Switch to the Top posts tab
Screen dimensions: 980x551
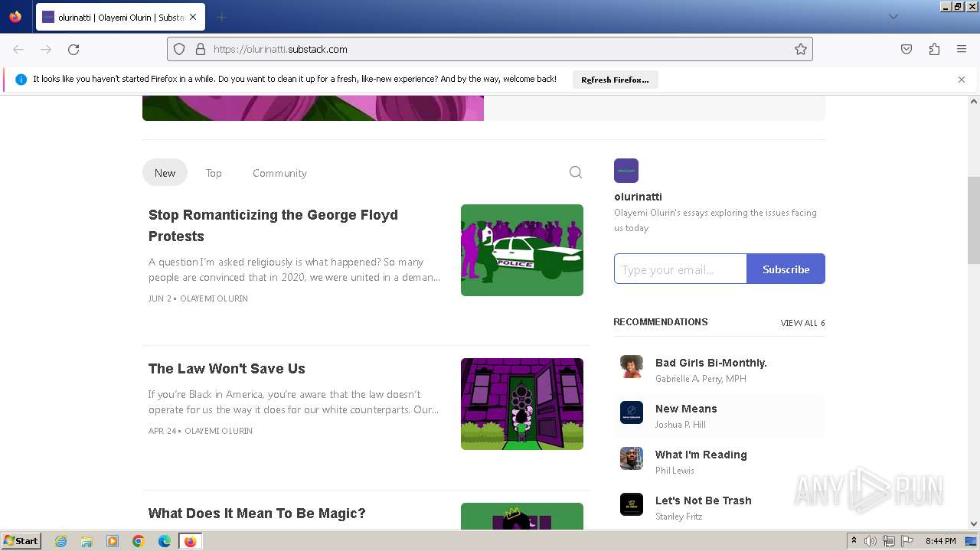pyautogui.click(x=214, y=173)
